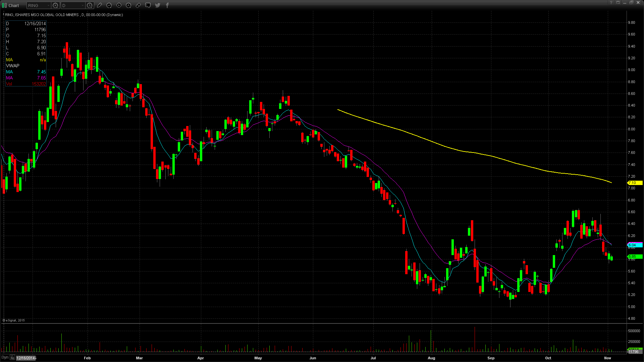Share chart via Twitter icon
The height and width of the screenshot is (362, 644).
click(158, 5)
